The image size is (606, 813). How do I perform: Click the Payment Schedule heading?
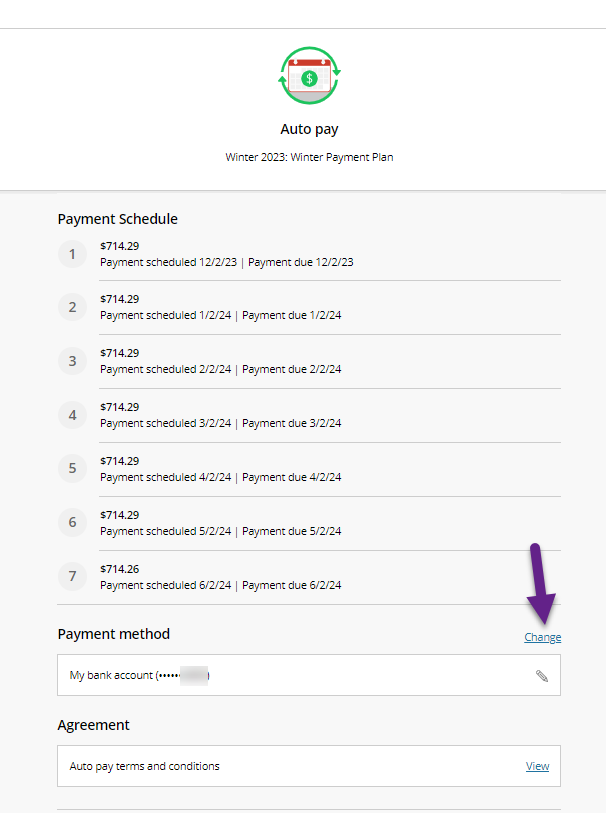(118, 219)
